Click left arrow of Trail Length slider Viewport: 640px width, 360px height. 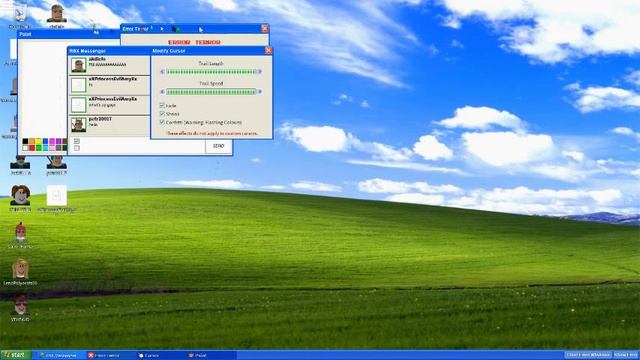162,72
